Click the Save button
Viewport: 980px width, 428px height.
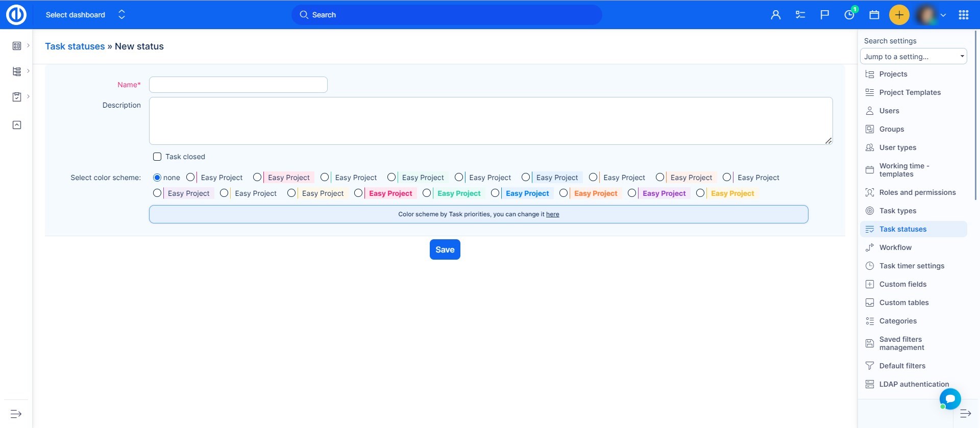pyautogui.click(x=445, y=249)
